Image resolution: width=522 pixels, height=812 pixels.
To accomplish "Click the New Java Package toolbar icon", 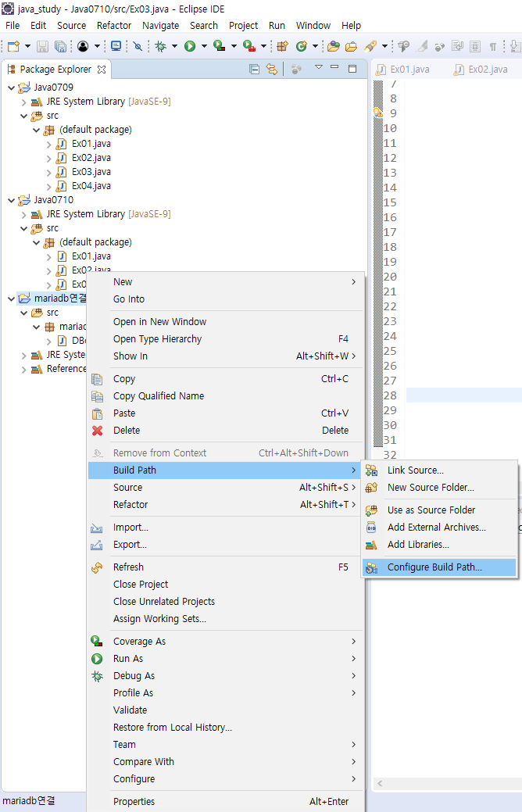I will [282, 47].
